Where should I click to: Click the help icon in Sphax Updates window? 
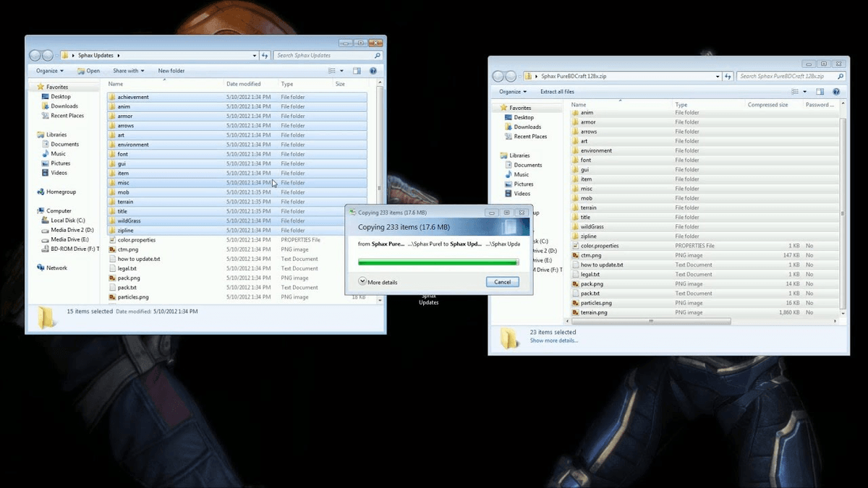[373, 71]
